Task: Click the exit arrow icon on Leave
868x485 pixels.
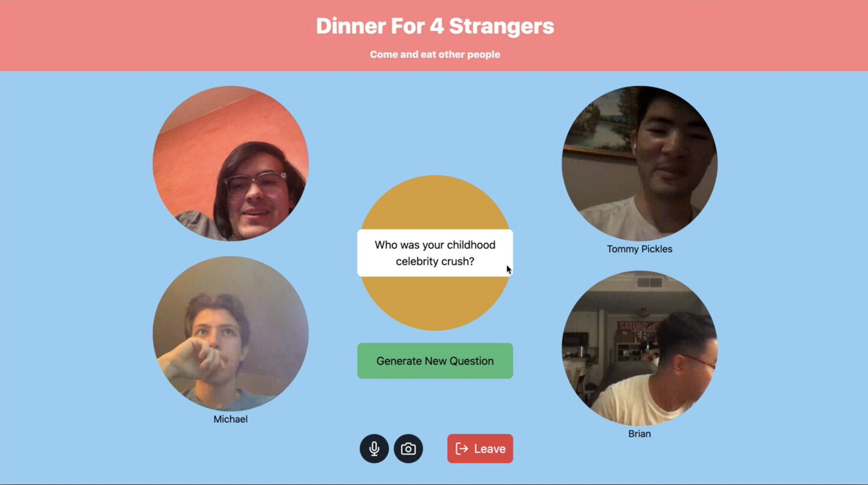Action: (x=462, y=449)
